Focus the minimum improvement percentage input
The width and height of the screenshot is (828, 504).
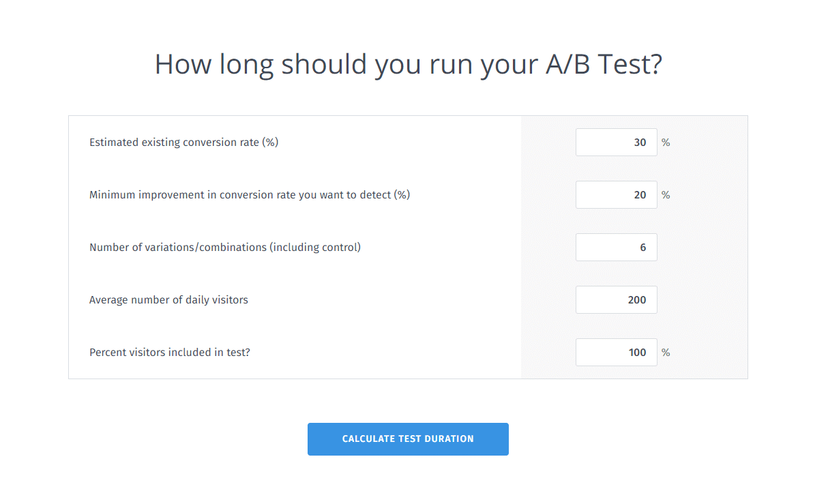[x=616, y=195]
